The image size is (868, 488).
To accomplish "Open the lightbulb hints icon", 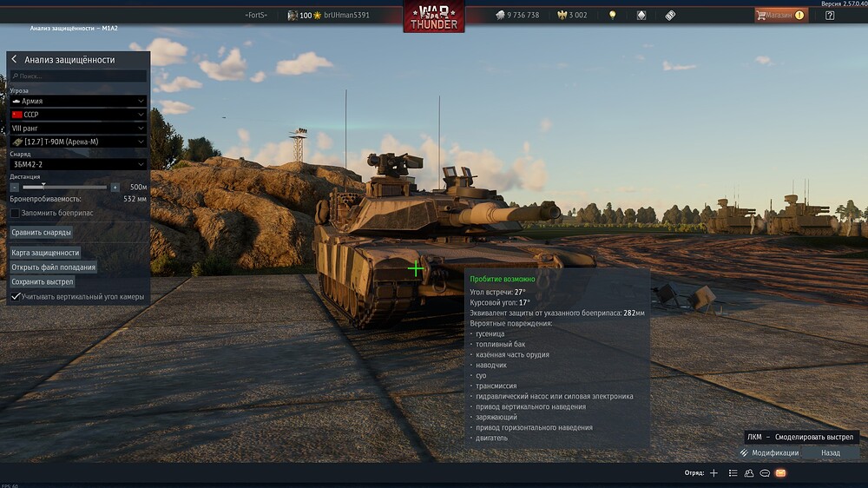I will point(612,15).
